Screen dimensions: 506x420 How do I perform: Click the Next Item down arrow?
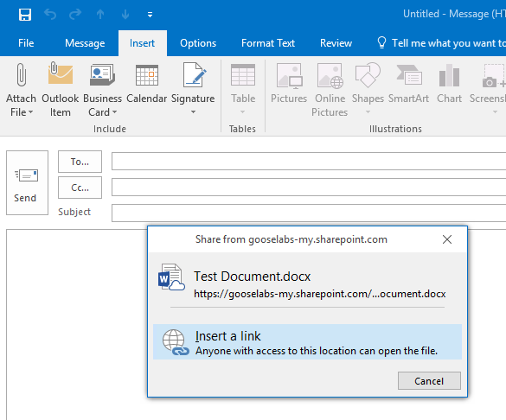pyautogui.click(x=125, y=15)
